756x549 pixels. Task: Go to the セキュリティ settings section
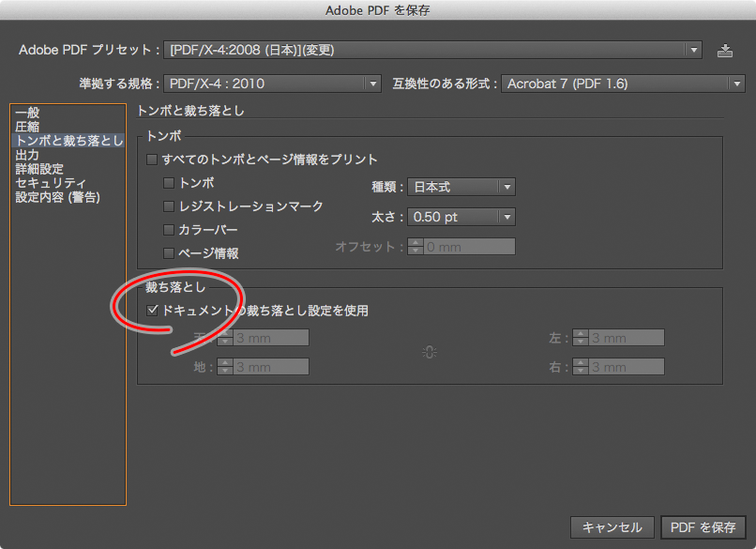(x=51, y=183)
